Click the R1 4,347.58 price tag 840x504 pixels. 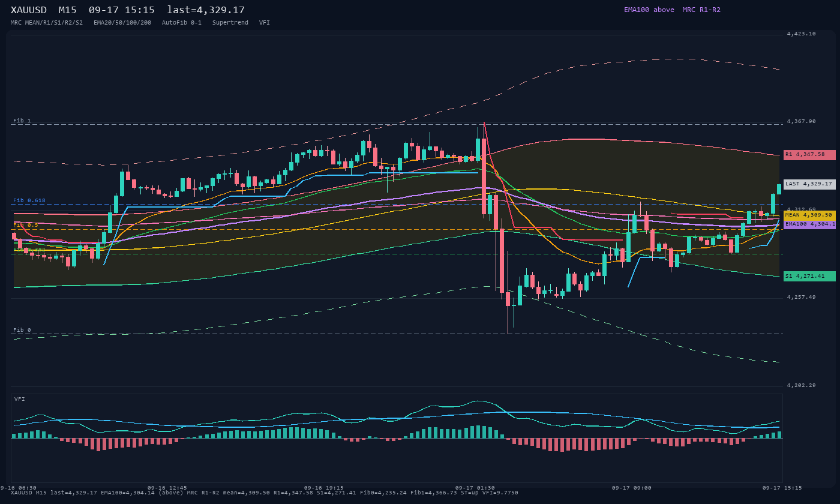tap(809, 155)
